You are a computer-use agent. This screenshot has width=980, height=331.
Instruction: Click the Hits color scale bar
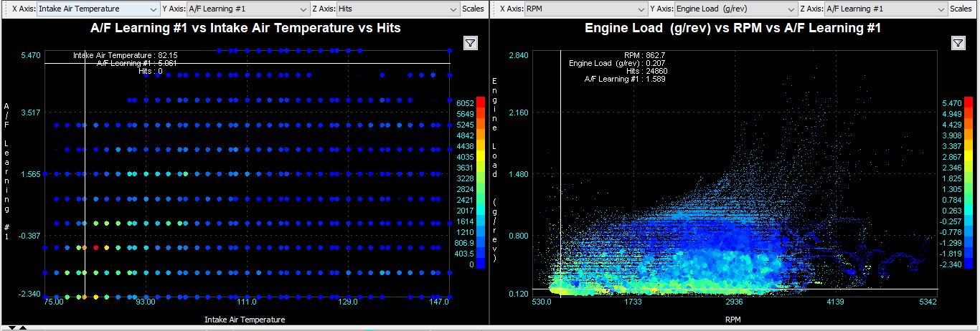pyautogui.click(x=481, y=183)
